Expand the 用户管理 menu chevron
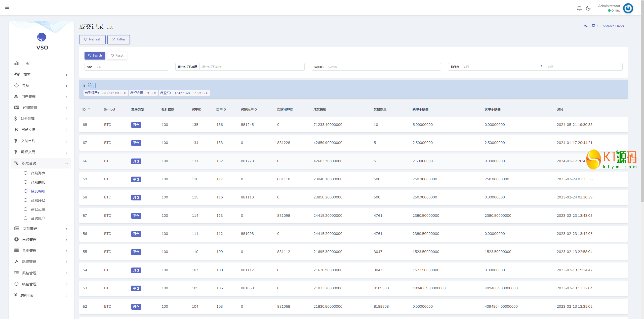644x319 pixels. 66,97
